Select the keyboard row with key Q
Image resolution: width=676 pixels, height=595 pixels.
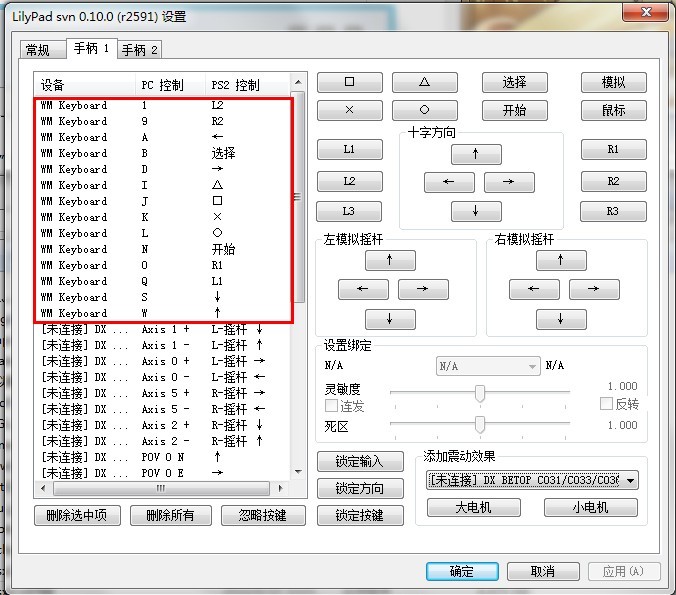[163, 281]
